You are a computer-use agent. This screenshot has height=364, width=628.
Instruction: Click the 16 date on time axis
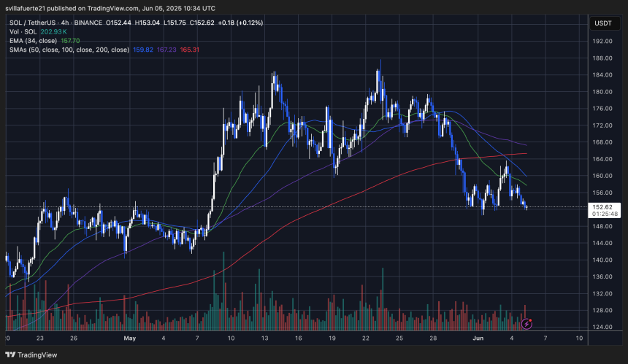299,338
